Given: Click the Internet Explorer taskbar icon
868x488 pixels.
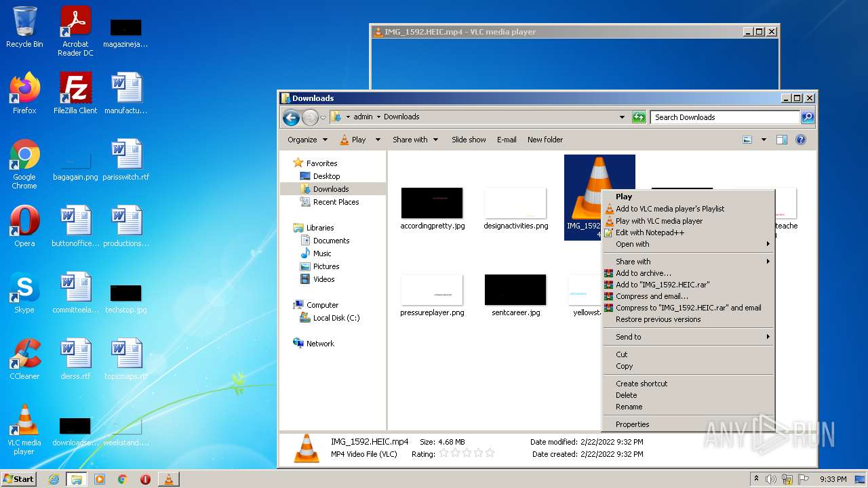Looking at the screenshot, I should click(x=54, y=479).
